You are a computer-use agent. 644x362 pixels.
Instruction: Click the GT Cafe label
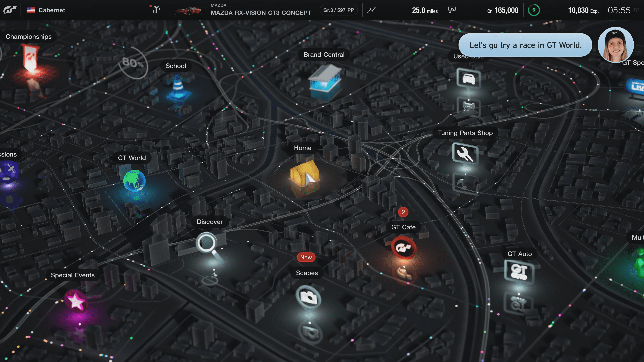403,227
